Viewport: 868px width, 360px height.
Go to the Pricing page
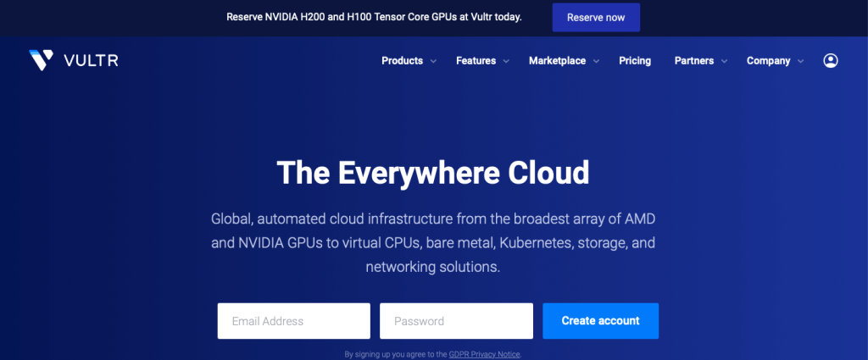point(635,61)
